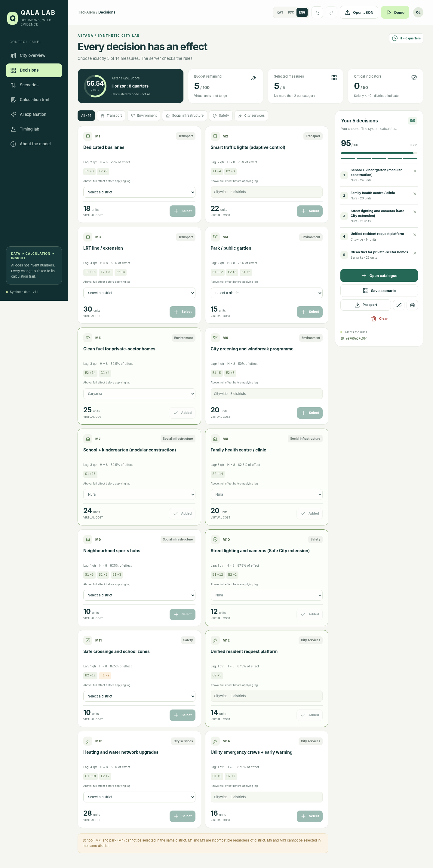
Task: Click the H = 8 quarters horizon chip
Action: coord(406,38)
